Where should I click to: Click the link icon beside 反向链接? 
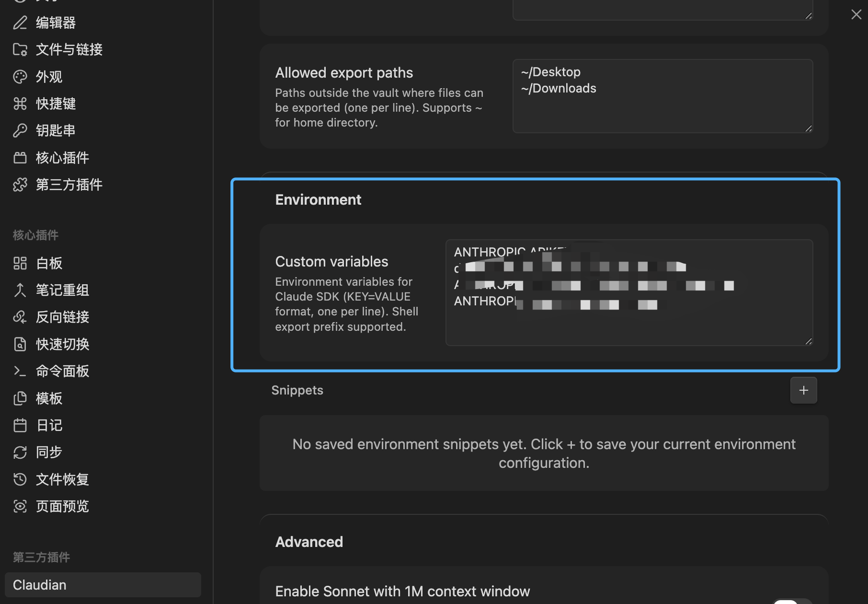pos(20,317)
